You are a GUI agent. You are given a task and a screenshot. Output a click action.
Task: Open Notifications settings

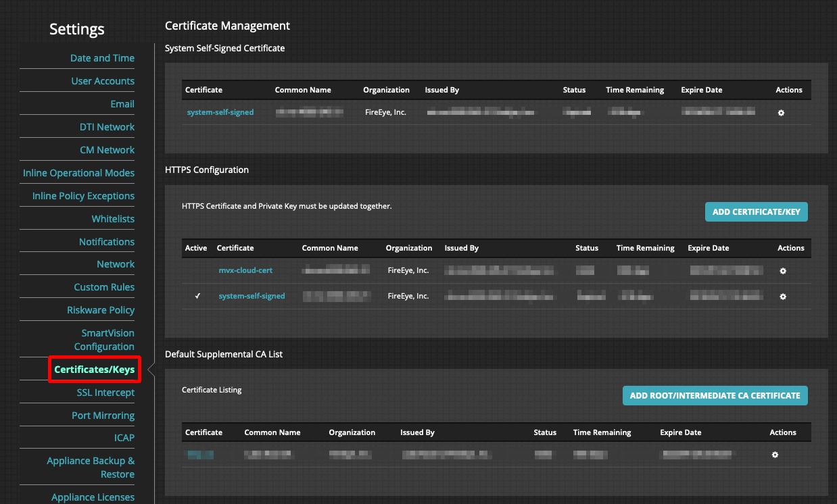[x=107, y=242]
